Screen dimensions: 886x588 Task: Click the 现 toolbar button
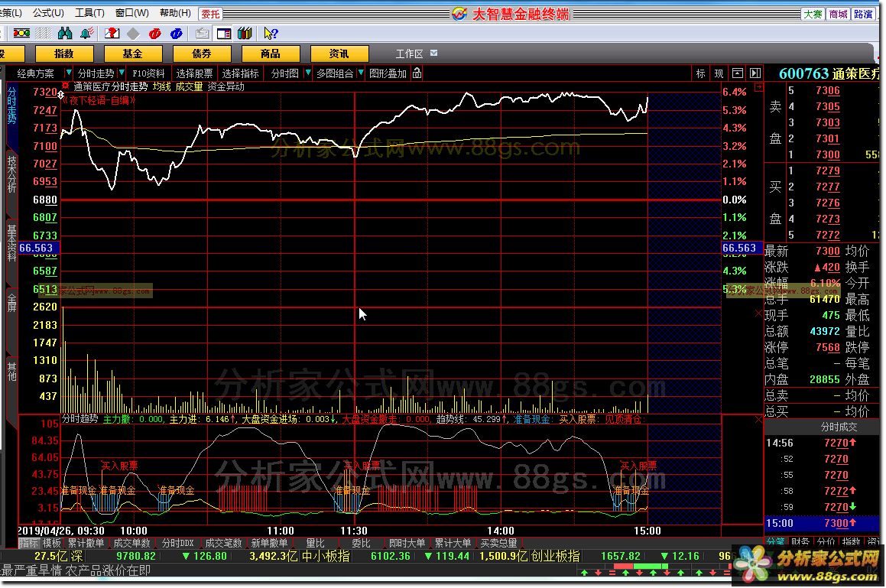pyautogui.click(x=719, y=73)
